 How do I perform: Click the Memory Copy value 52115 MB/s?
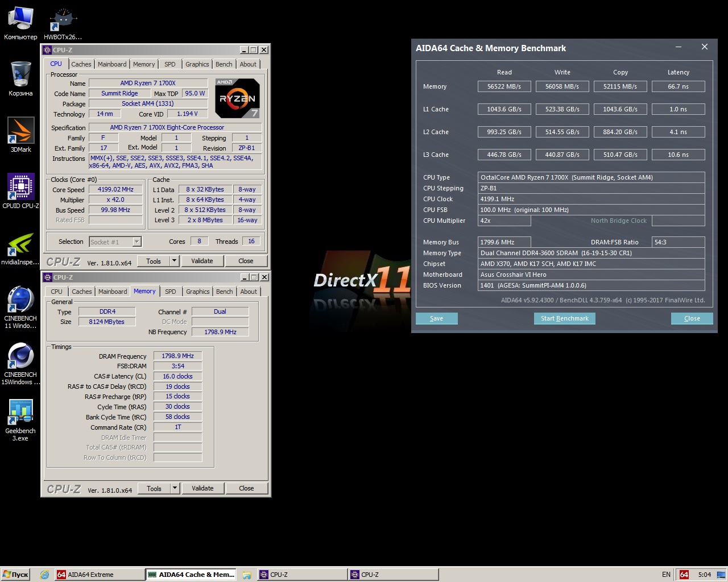click(x=621, y=86)
